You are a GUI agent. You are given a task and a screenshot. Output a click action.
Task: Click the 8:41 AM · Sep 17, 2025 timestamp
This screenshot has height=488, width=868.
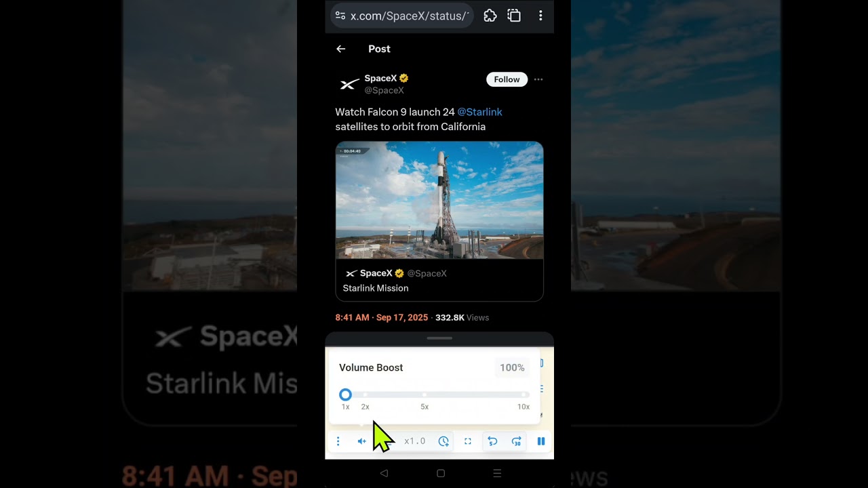[382, 317]
